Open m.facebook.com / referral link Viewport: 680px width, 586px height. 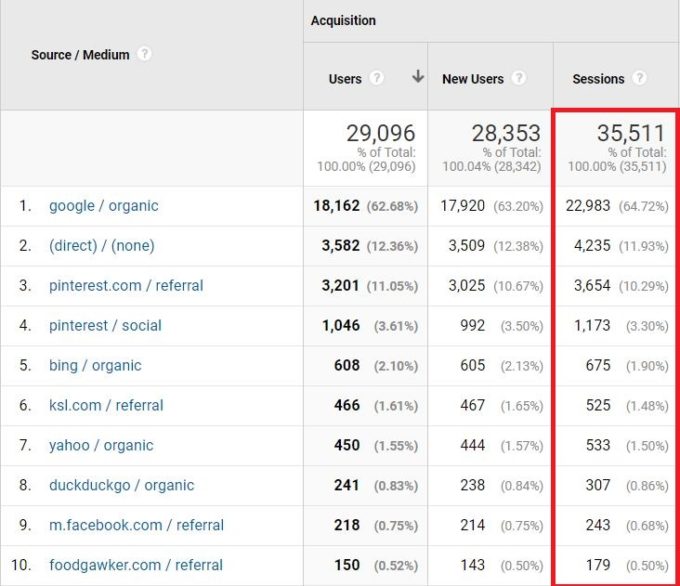pos(137,525)
